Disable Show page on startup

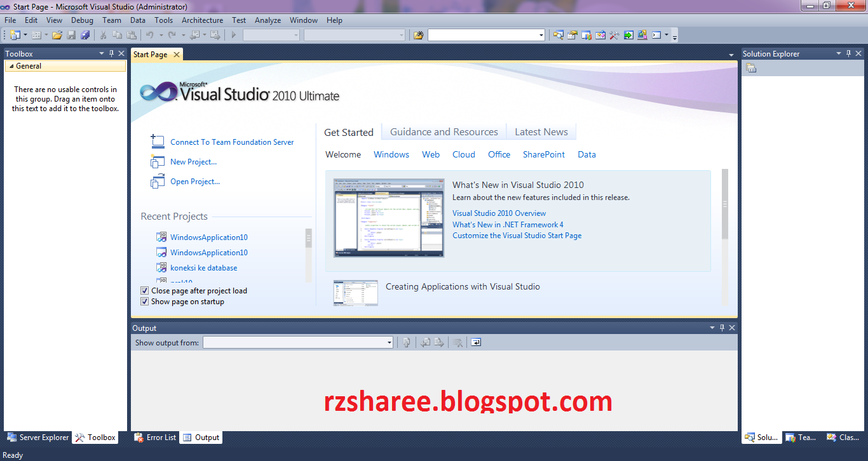[144, 302]
